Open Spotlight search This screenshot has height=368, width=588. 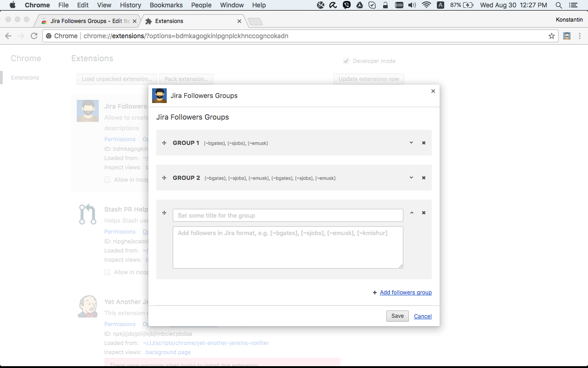tap(559, 5)
